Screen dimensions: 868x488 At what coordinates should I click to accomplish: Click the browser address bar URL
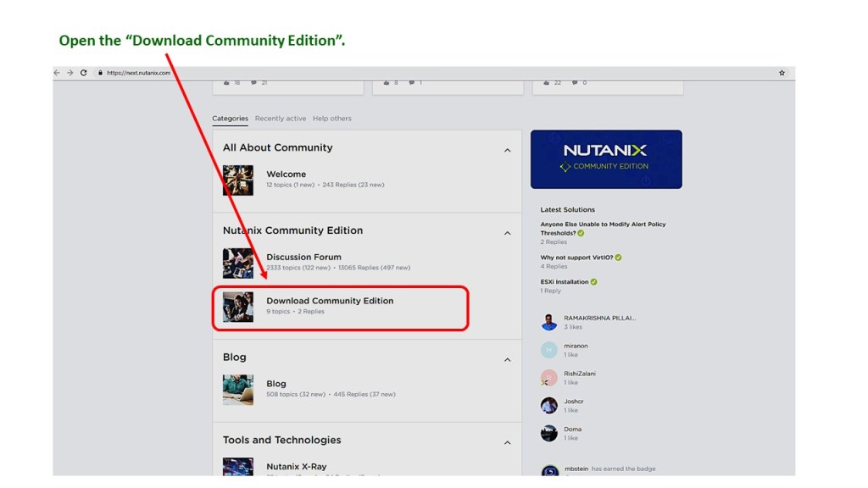pos(138,73)
